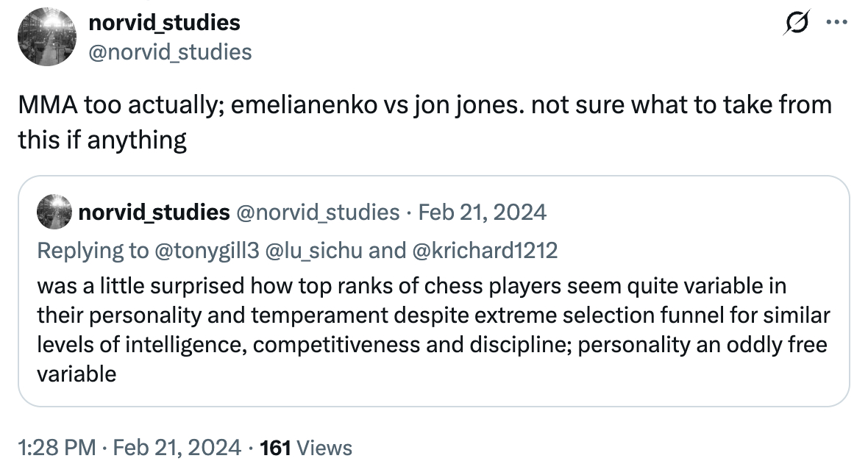Open the three-dot more options menu

(836, 23)
